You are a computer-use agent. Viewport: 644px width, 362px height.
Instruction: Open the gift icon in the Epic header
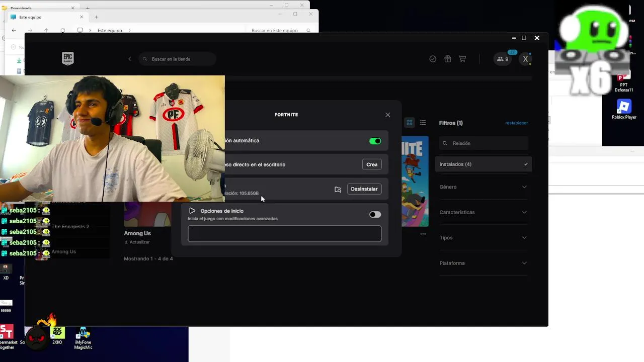point(447,59)
